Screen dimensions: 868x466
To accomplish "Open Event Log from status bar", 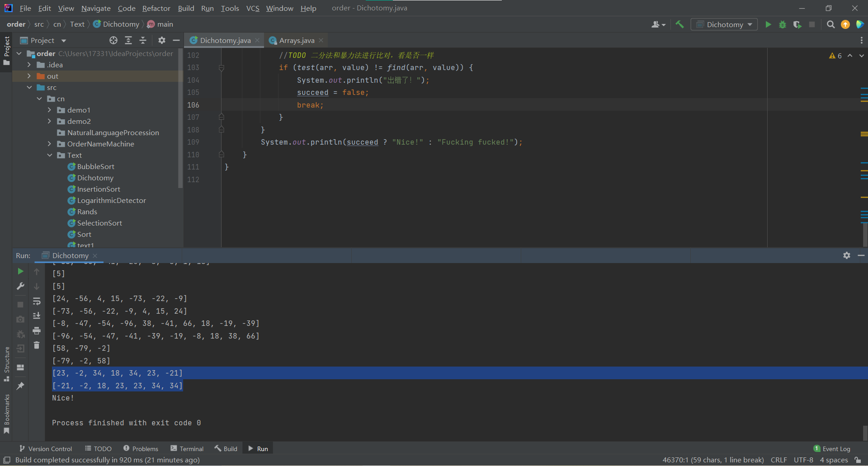I will pyautogui.click(x=832, y=448).
